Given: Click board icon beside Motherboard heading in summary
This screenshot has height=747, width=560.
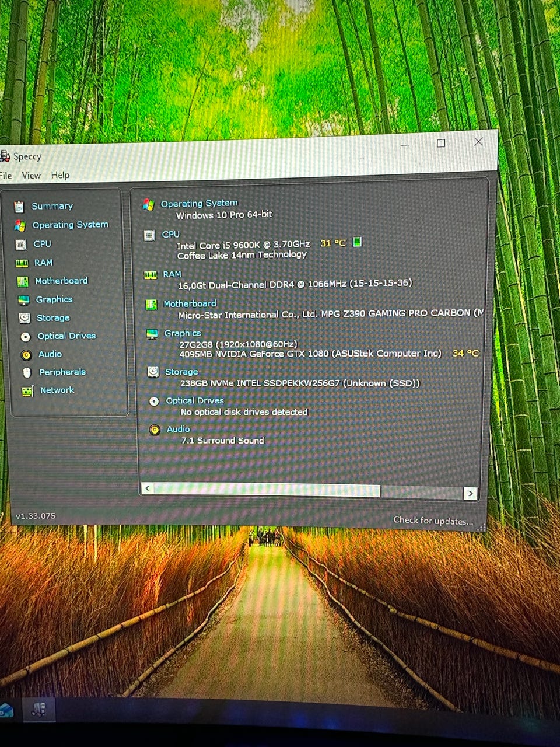Looking at the screenshot, I should point(151,305).
